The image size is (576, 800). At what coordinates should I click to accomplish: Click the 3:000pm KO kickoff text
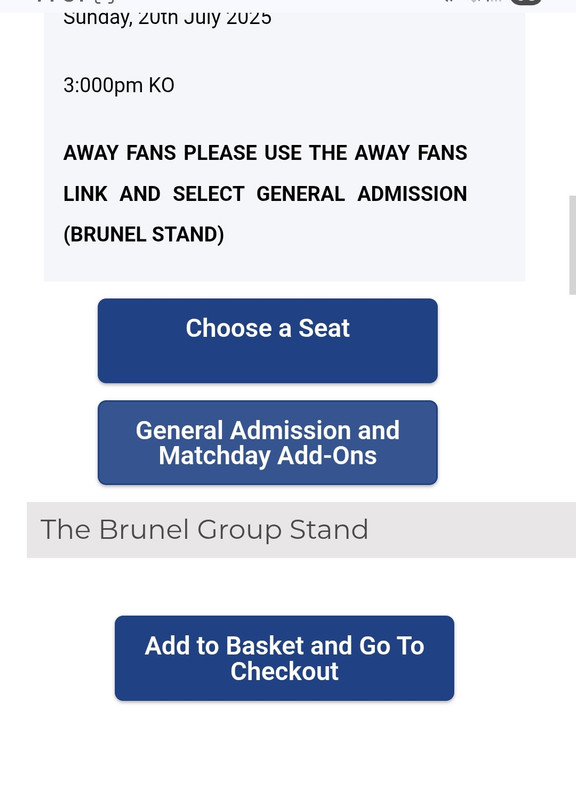pos(119,85)
